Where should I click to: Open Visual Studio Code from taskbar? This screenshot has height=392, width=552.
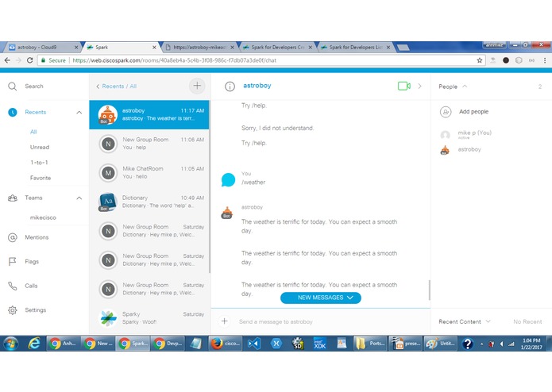tap(253, 344)
